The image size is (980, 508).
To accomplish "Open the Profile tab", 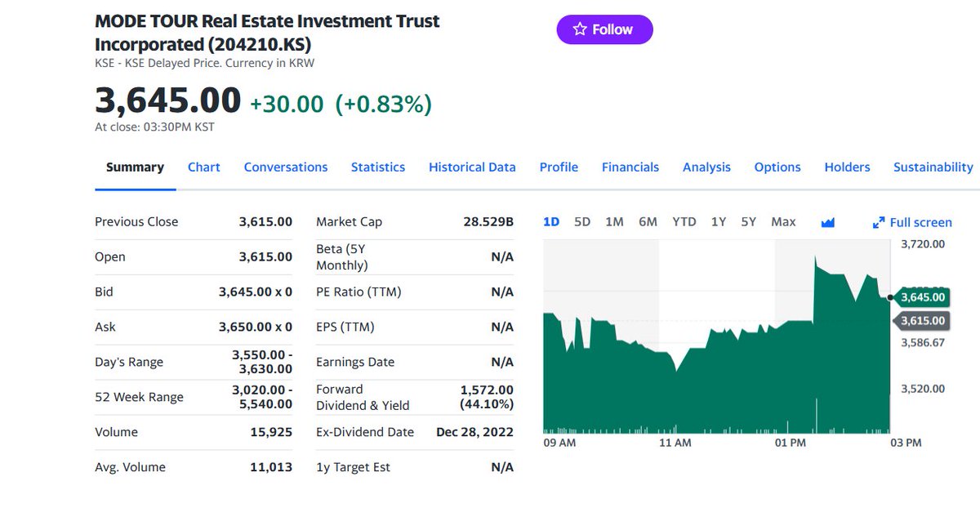I will coord(559,167).
